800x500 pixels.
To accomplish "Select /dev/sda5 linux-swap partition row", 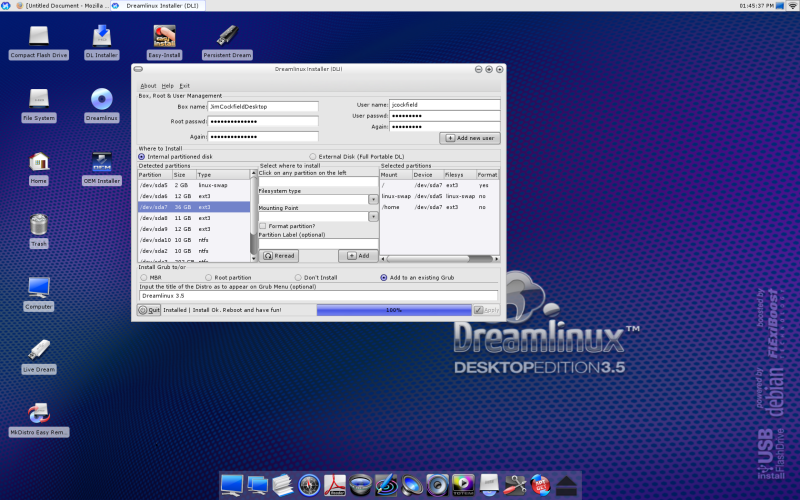I will point(194,185).
